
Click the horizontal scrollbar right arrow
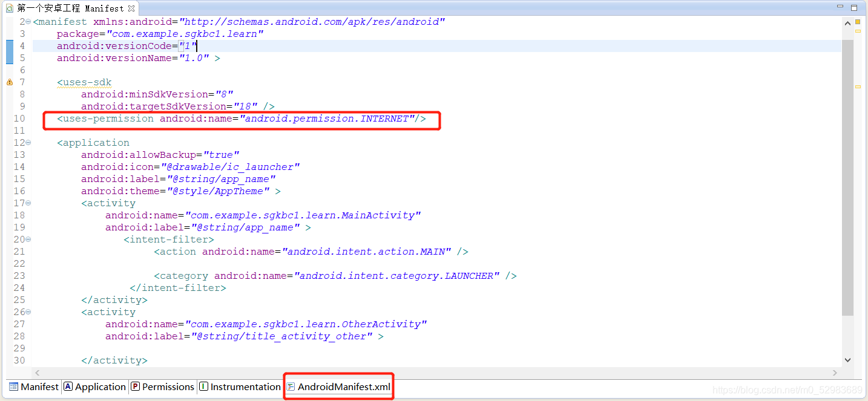coord(835,373)
